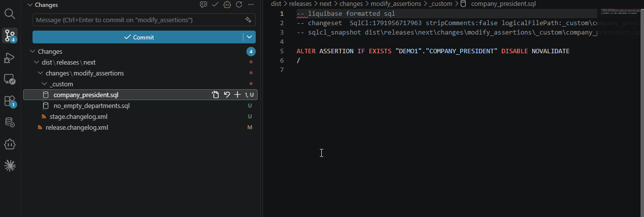Viewport: 644px width, 217px height.
Task: Click the changeset comment on line 2
Action: pos(446,23)
